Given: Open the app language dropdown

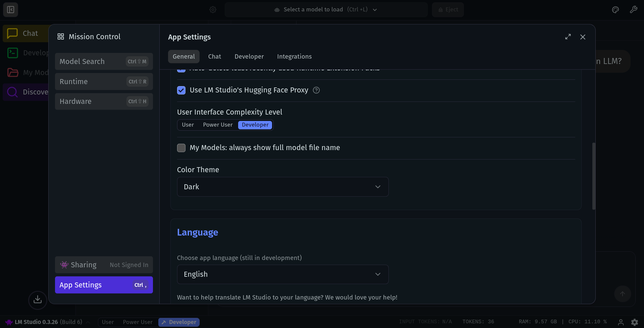Looking at the screenshot, I should pos(283,274).
